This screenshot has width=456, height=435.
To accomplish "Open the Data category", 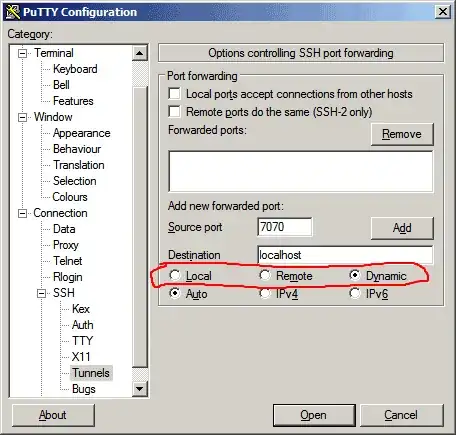I will click(x=64, y=229).
